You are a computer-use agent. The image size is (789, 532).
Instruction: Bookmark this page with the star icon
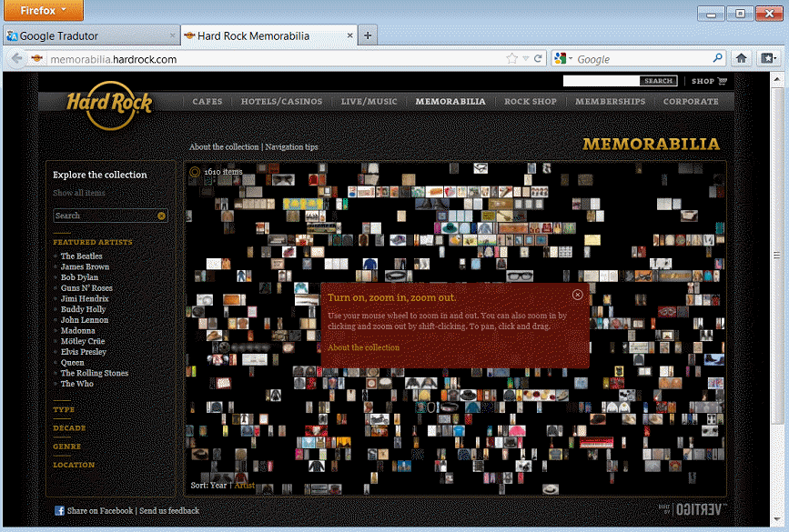click(x=511, y=59)
